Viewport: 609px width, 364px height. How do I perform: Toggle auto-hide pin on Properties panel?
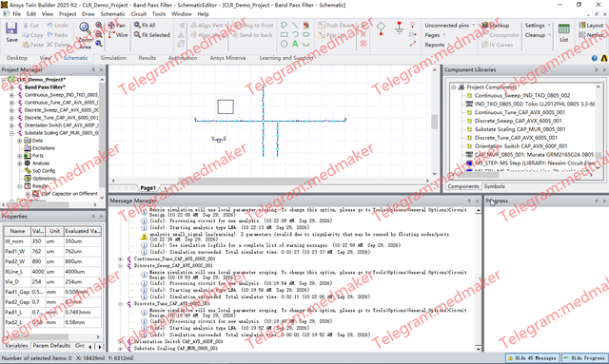click(x=93, y=217)
